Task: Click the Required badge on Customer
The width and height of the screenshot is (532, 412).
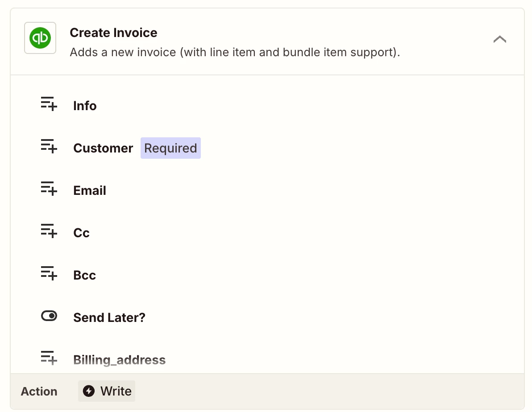Action: point(170,148)
